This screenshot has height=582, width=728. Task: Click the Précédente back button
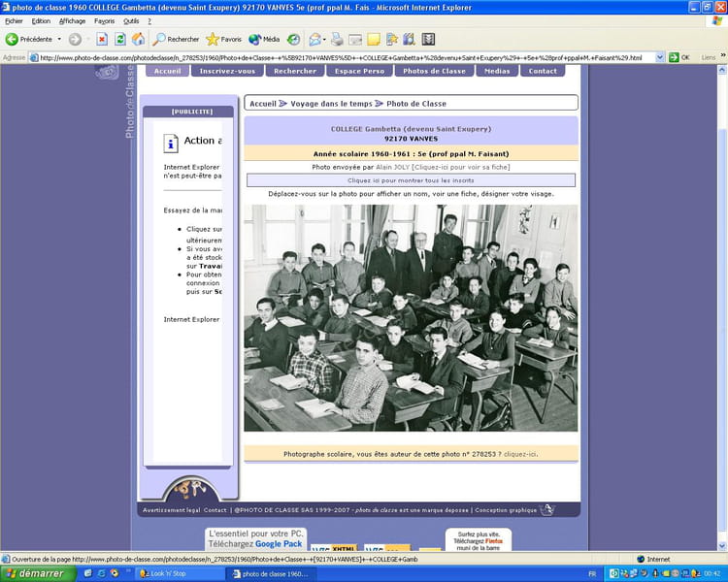(29, 40)
